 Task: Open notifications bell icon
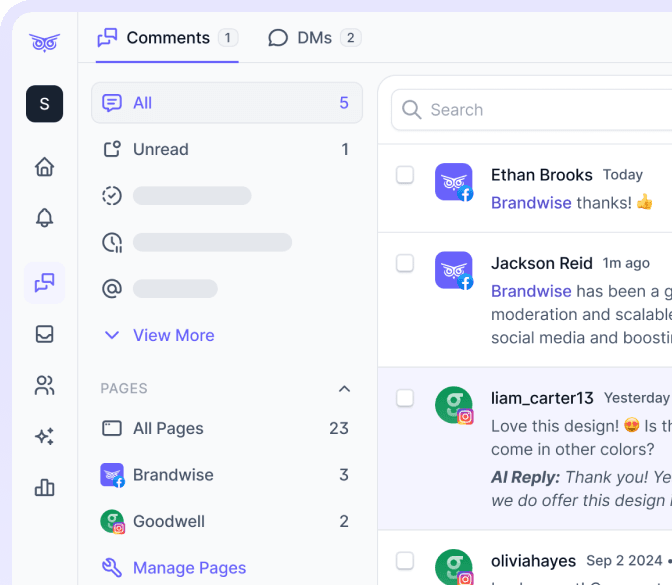tap(44, 218)
